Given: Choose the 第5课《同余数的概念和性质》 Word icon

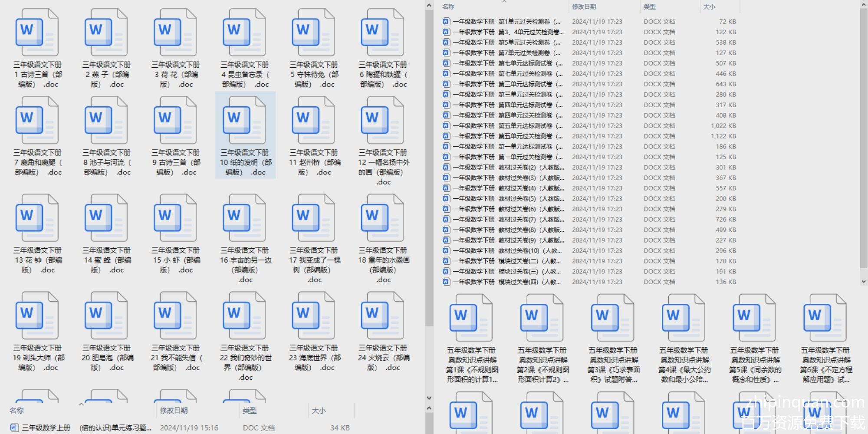Looking at the screenshot, I should [754, 318].
